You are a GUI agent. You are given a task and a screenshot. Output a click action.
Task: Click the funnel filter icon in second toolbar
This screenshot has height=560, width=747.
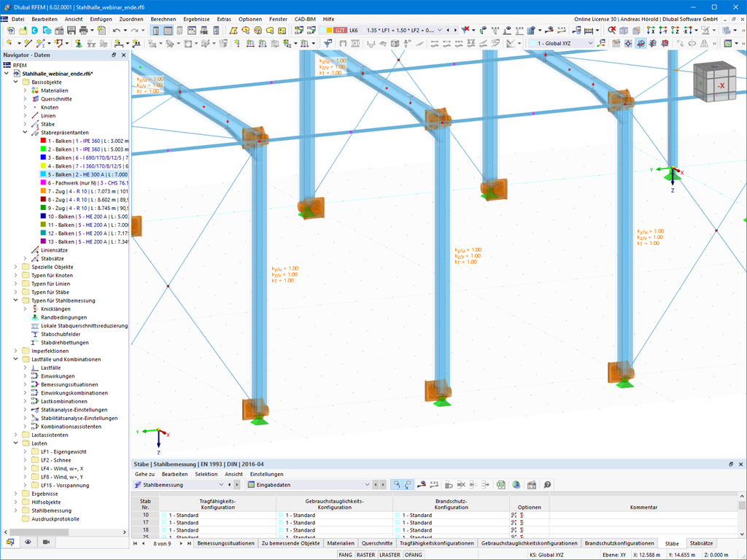[x=328, y=43]
